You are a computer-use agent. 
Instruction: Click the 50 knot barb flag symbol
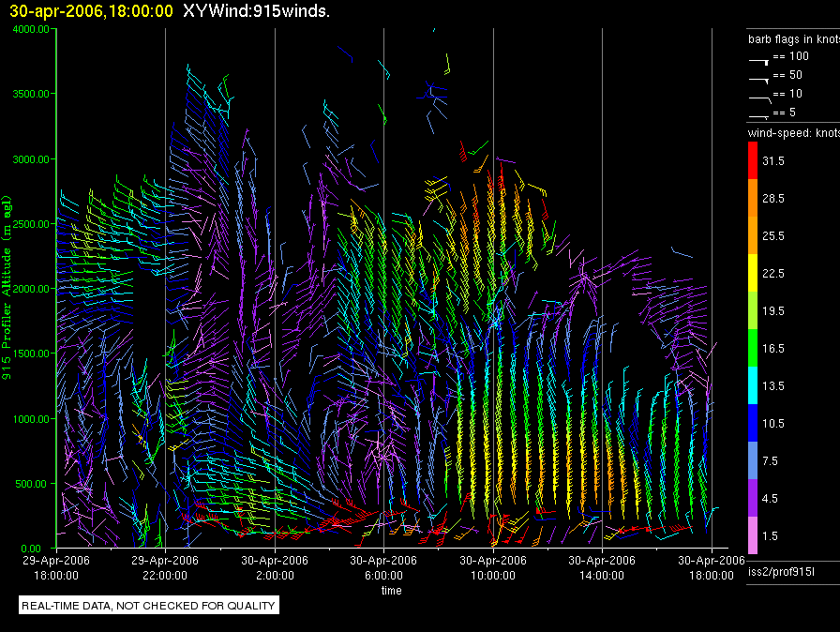(x=758, y=77)
